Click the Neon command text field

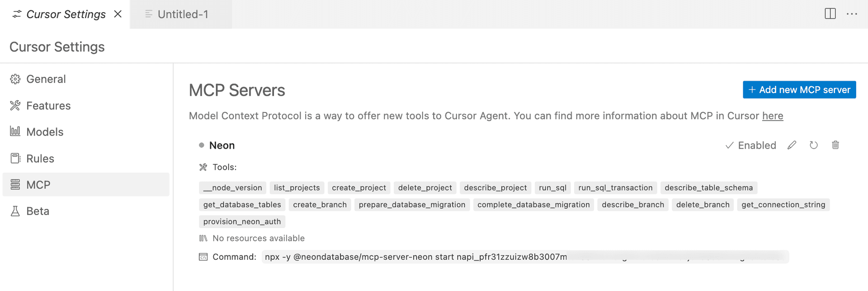coord(524,257)
